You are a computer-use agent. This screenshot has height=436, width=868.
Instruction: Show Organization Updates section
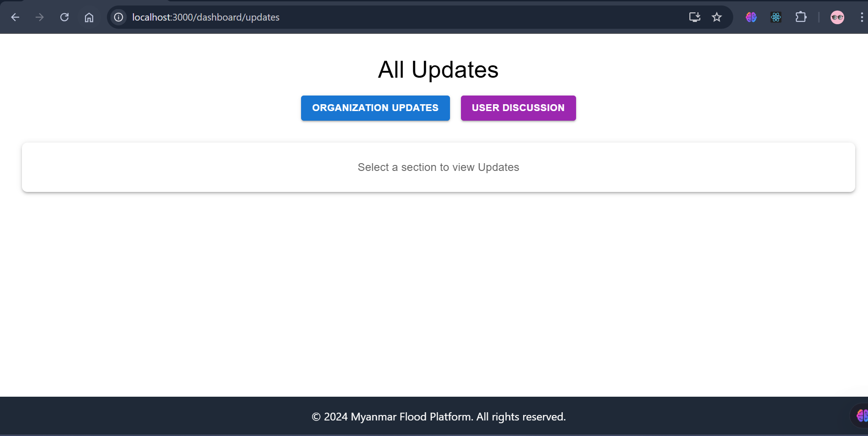[376, 108]
